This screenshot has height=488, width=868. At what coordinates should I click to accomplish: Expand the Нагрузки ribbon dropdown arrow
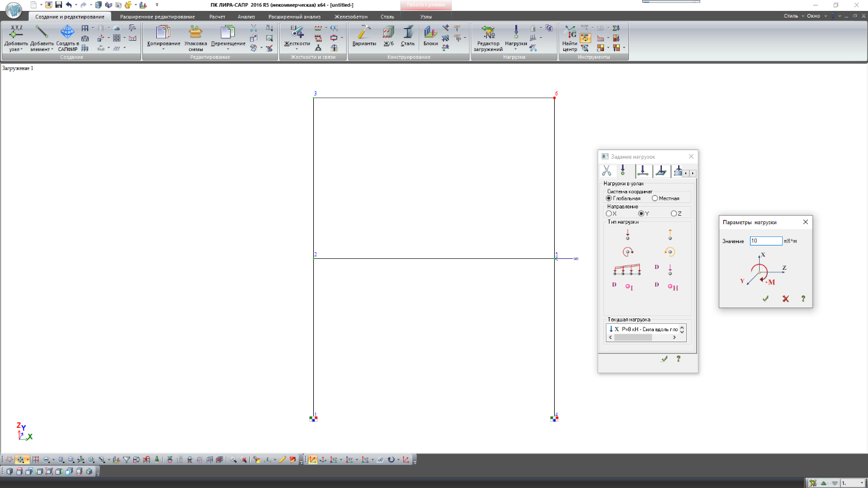tap(516, 49)
